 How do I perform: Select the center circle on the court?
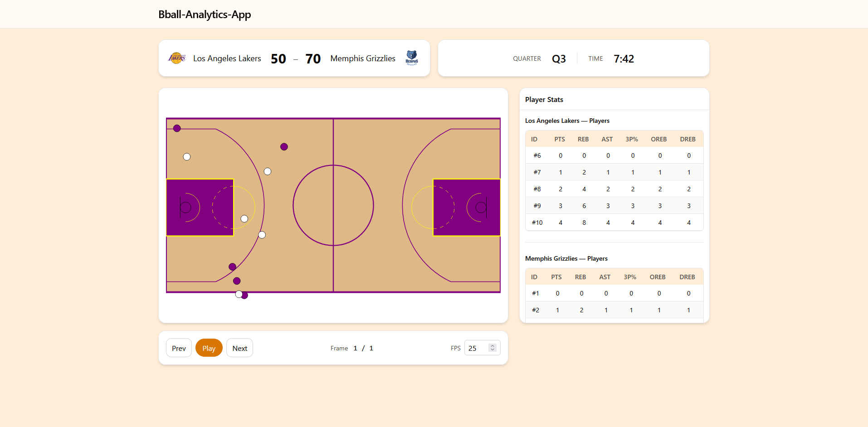tap(333, 206)
